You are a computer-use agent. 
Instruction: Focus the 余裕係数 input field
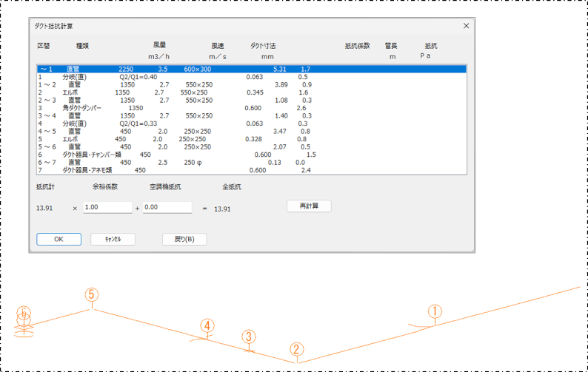[x=107, y=208]
